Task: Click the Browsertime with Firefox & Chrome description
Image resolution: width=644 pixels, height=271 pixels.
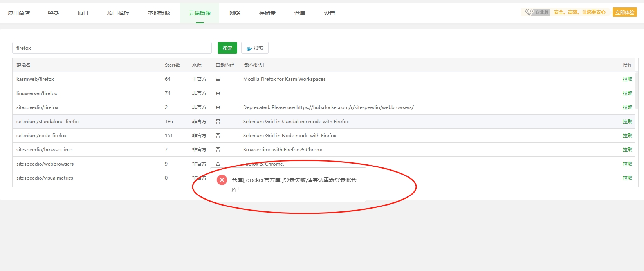Action: click(283, 150)
